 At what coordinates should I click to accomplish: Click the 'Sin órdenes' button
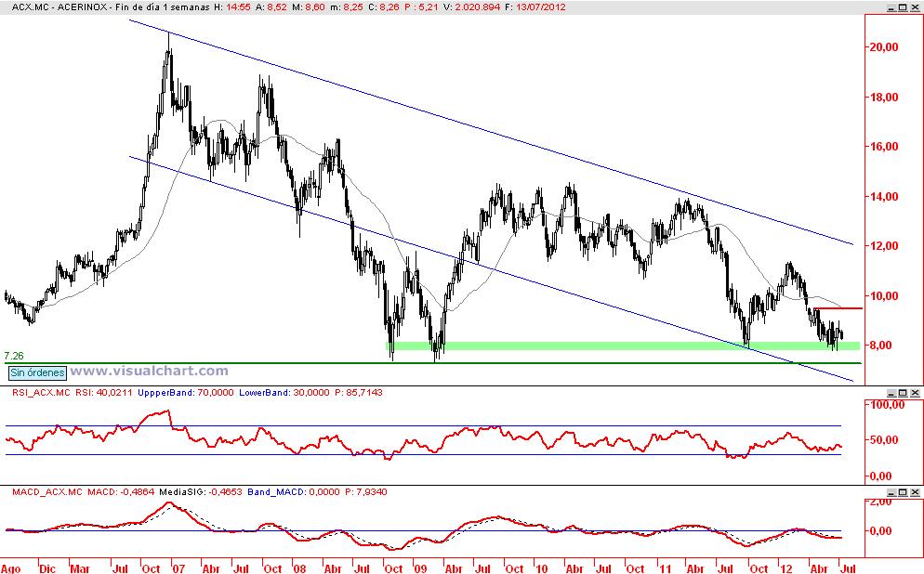click(37, 372)
